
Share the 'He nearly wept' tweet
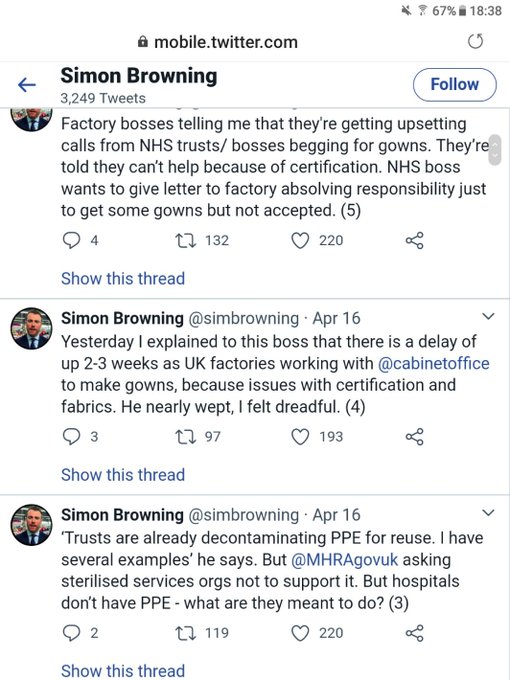(x=414, y=437)
